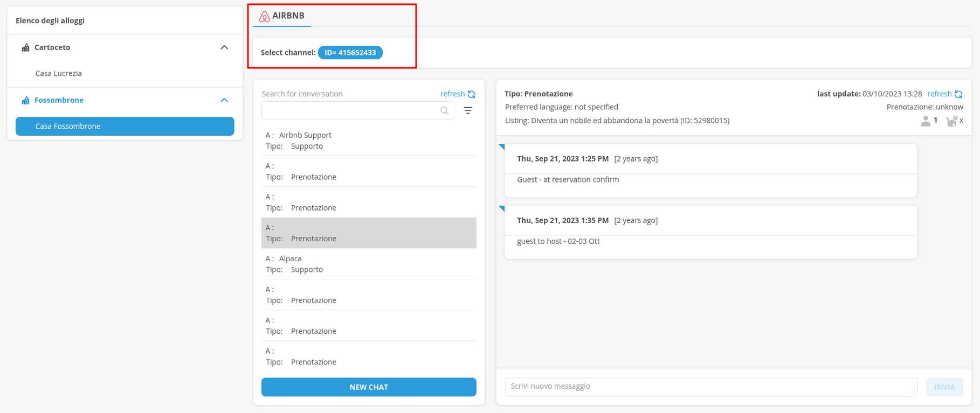980x413 pixels.
Task: Click the search magnifier icon
Action: (444, 110)
